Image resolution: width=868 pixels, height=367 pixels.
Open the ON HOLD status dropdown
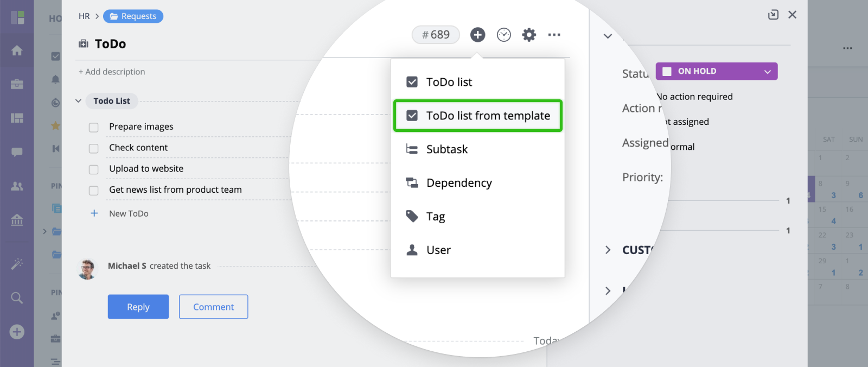point(716,71)
